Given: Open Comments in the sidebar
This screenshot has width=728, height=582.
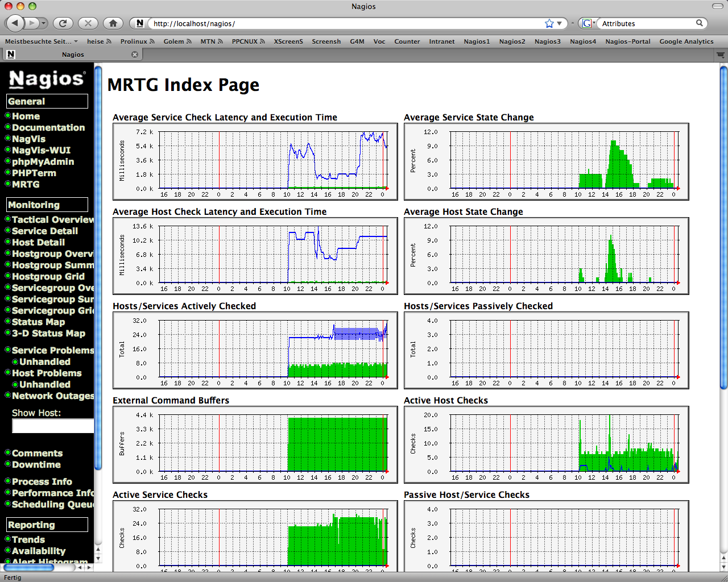Looking at the screenshot, I should 37,453.
